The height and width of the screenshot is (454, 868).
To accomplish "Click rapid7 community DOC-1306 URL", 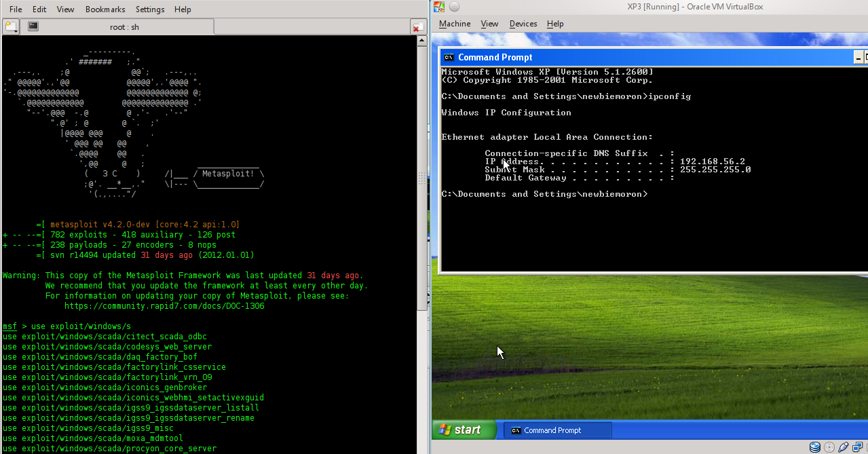I will 164,306.
